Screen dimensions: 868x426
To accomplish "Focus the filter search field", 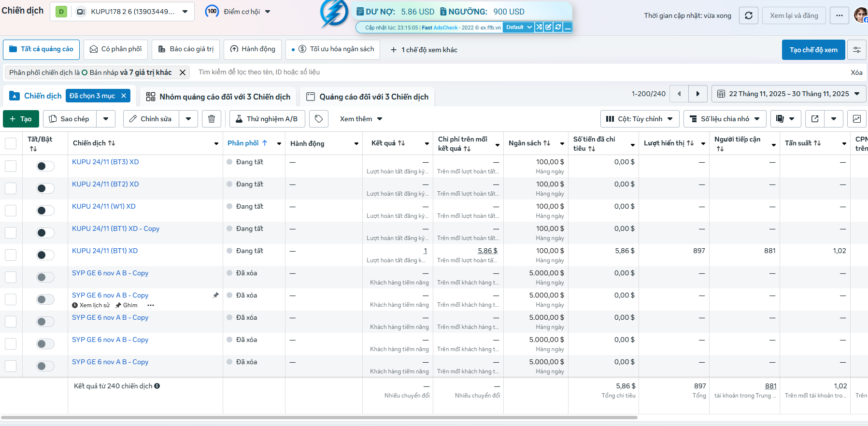I will pos(519,72).
